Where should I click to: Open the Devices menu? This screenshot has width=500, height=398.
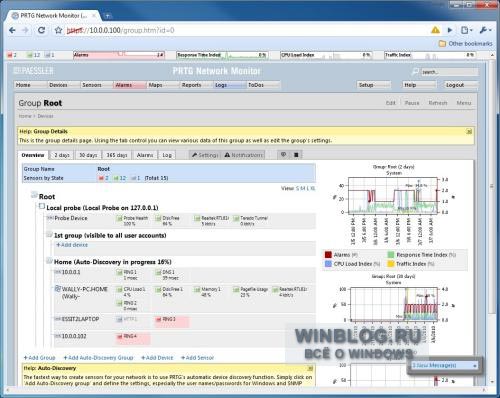[x=64, y=85]
